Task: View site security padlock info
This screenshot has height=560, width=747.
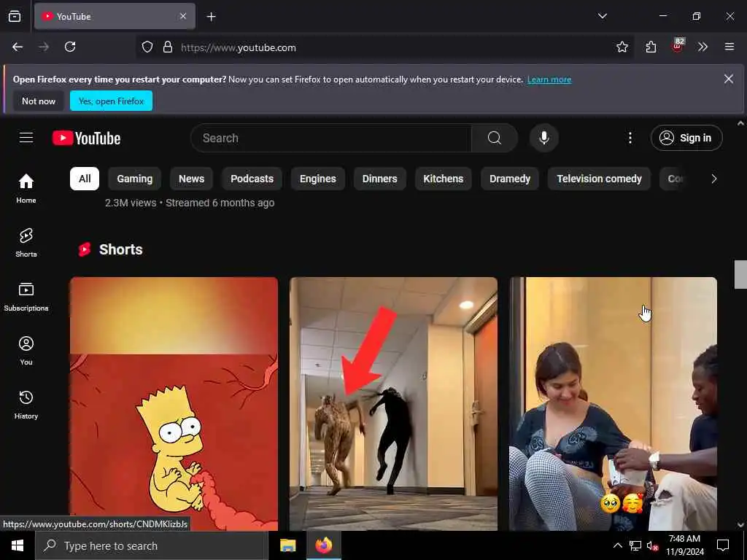Action: click(x=168, y=47)
